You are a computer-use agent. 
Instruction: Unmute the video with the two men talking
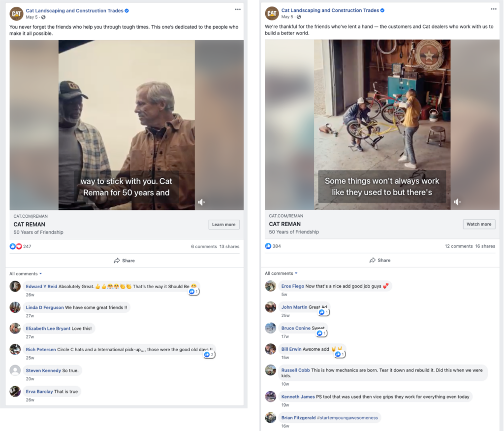click(201, 202)
